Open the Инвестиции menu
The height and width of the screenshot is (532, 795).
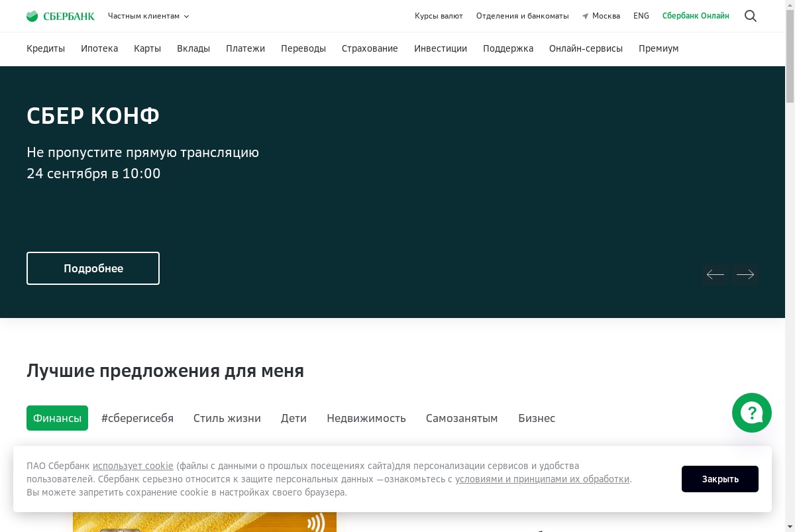click(441, 48)
